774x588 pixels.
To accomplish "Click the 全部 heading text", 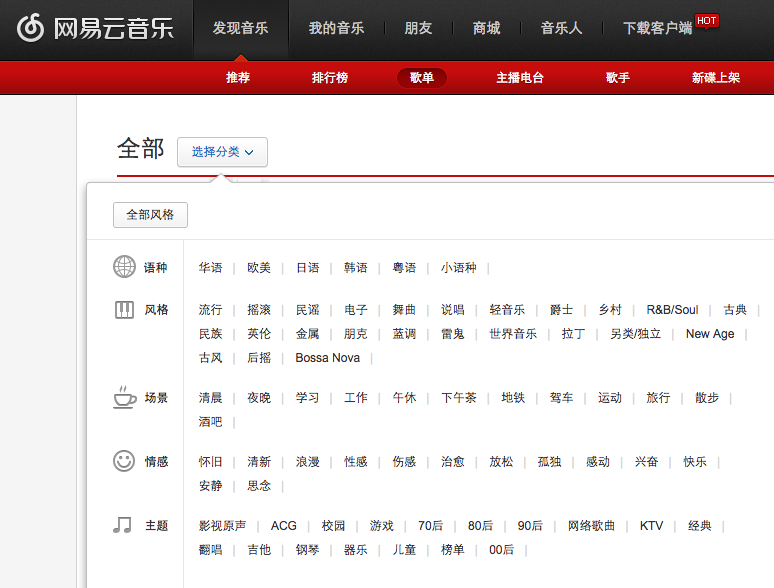I will (141, 149).
